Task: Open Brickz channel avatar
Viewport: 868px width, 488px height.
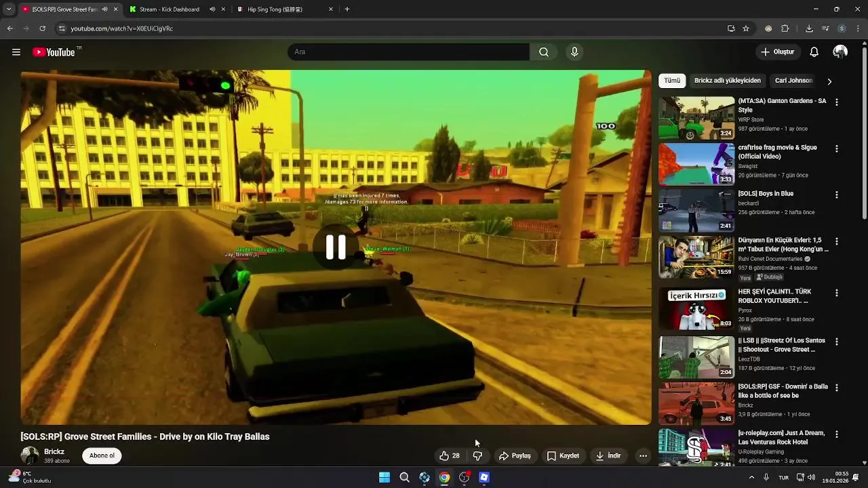Action: pos(29,455)
